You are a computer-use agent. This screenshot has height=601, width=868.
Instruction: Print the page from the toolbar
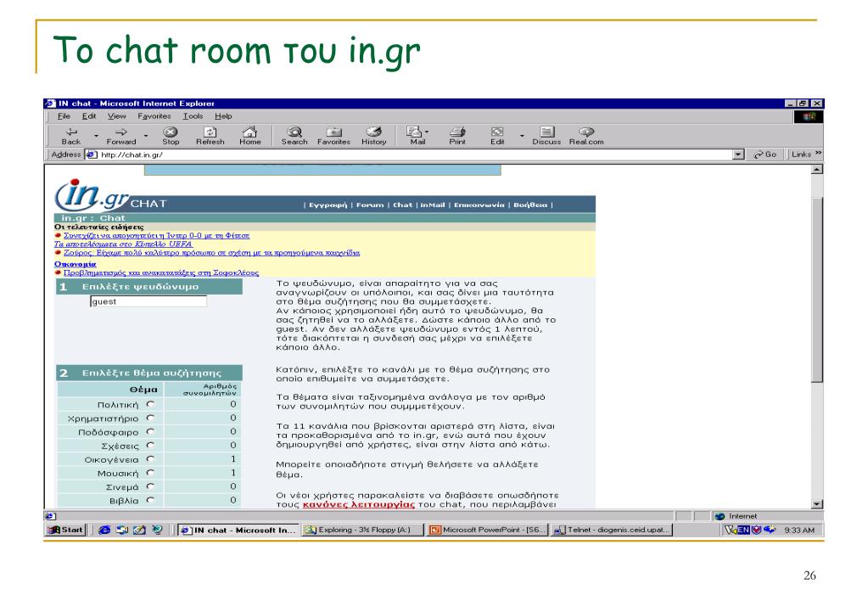457,136
